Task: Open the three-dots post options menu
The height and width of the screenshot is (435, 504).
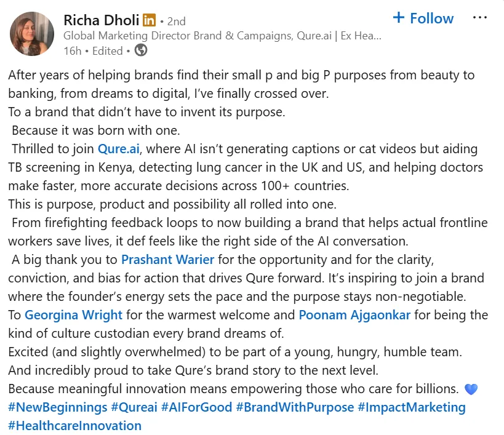Action: click(x=480, y=18)
